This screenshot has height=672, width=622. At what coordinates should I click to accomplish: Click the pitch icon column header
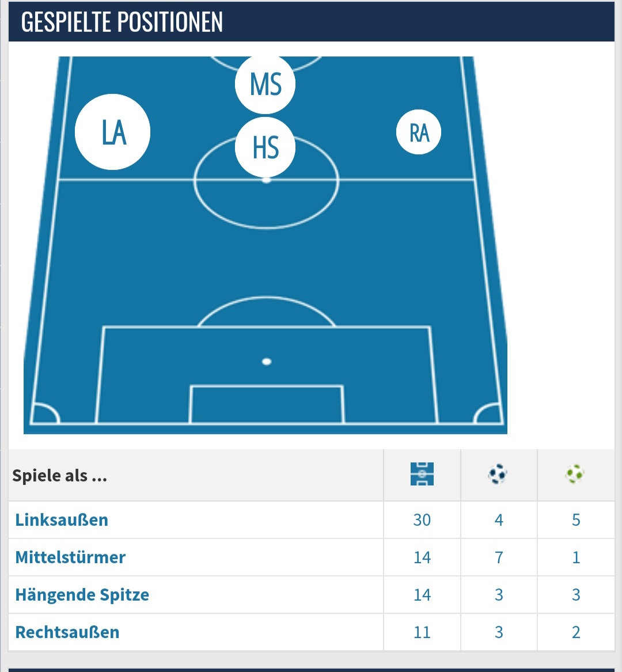click(422, 474)
